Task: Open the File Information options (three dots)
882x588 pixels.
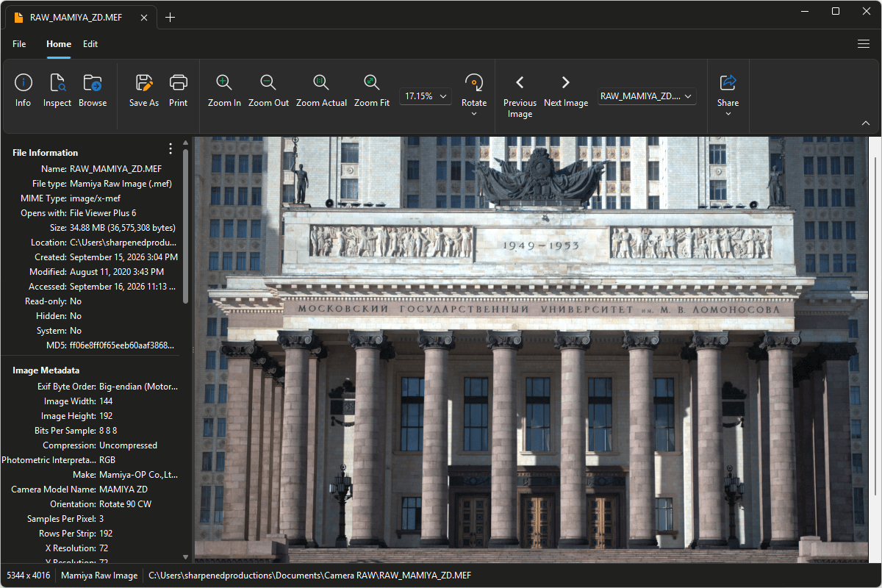Action: tap(171, 148)
